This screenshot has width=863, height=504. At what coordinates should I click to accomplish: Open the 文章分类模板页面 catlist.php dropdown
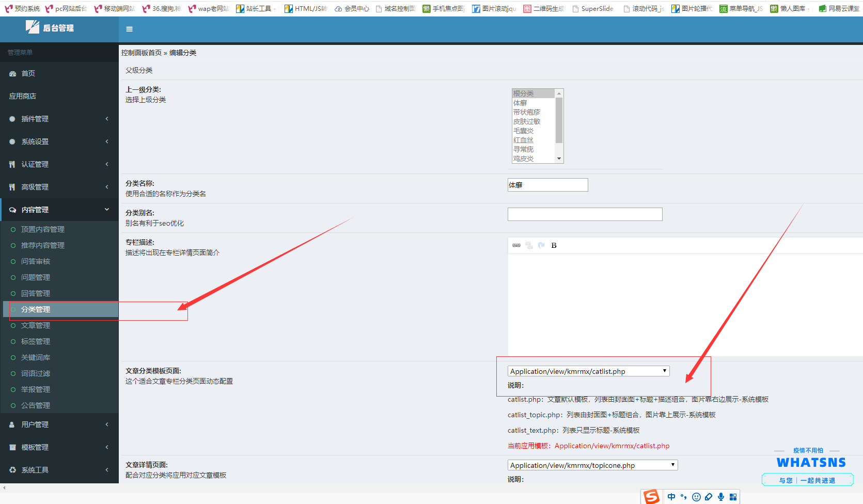click(588, 371)
